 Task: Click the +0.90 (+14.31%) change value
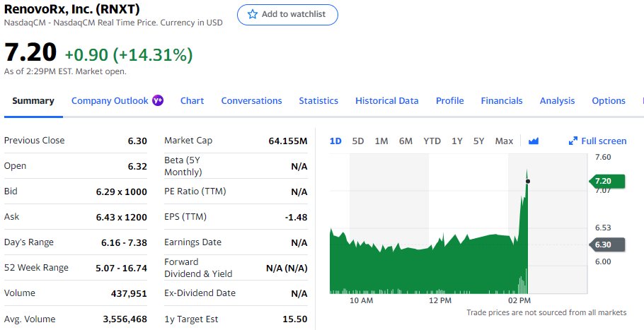point(129,54)
